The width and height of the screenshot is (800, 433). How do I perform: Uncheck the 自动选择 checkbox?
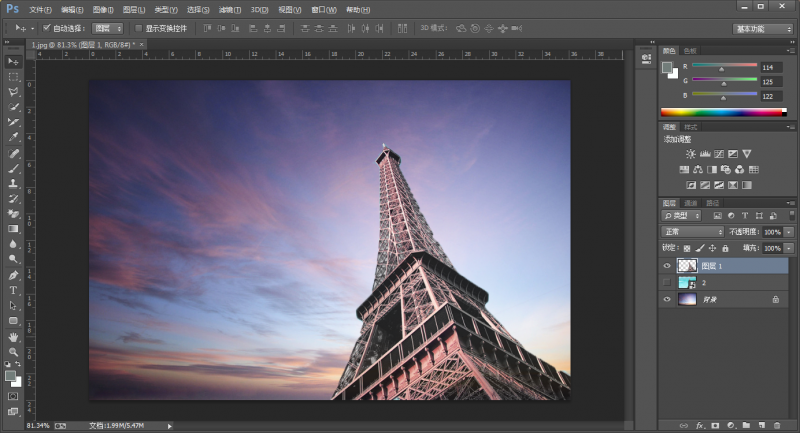[x=47, y=28]
